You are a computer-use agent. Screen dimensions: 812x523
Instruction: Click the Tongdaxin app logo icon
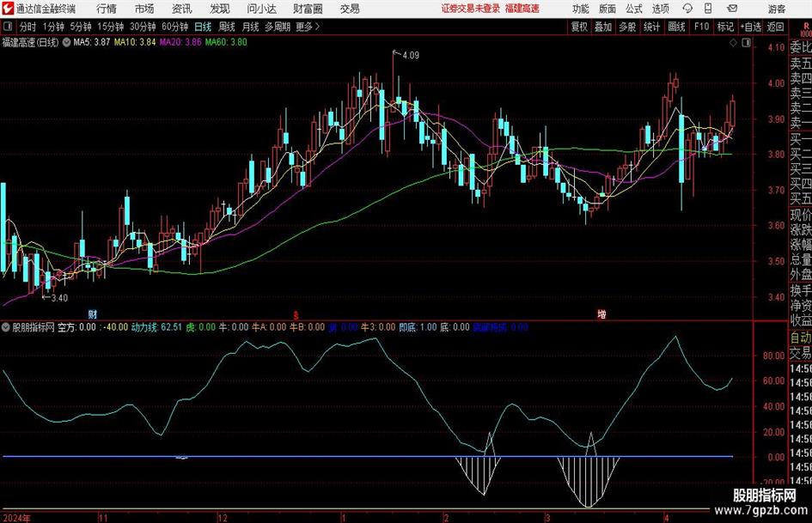point(7,9)
